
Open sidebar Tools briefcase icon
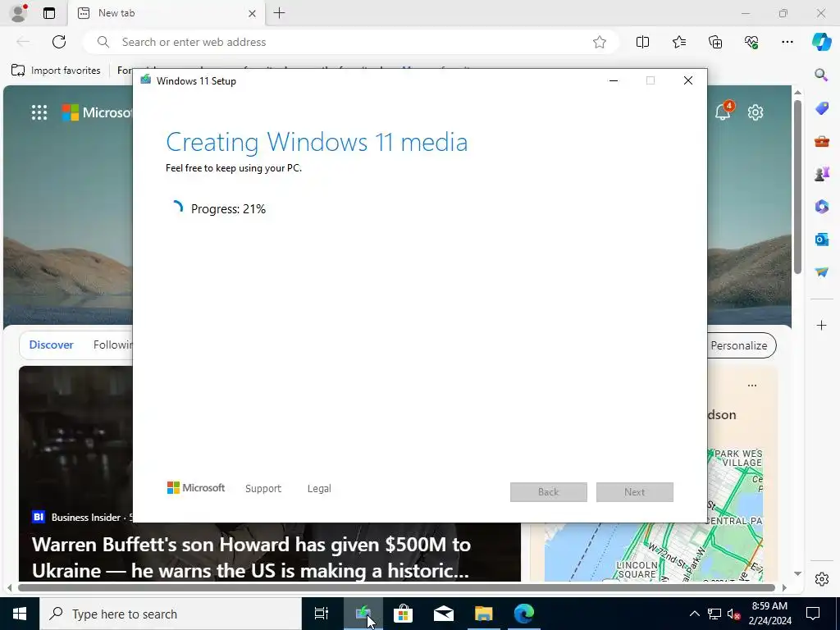pos(821,141)
